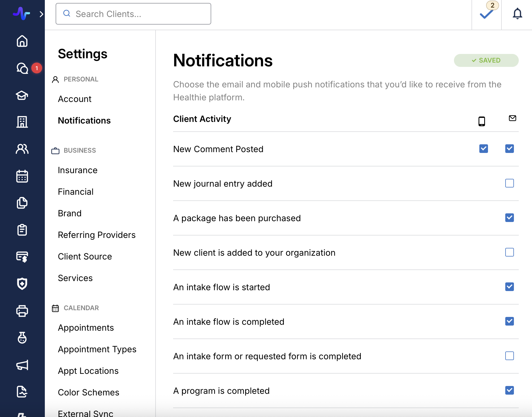Click the printer fax icon
The image size is (532, 417).
(x=22, y=311)
